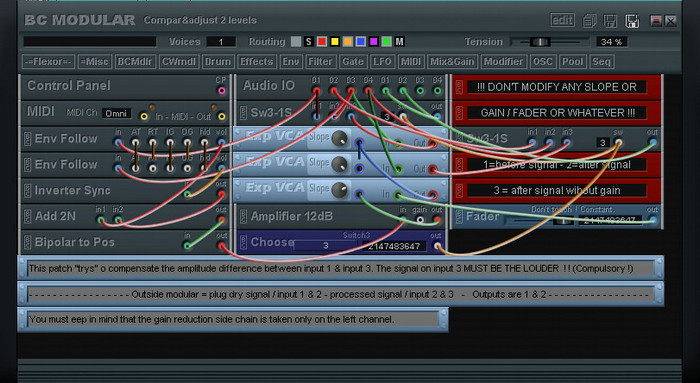Click the Add 2N out jack
The image size is (700, 383).
(x=221, y=220)
